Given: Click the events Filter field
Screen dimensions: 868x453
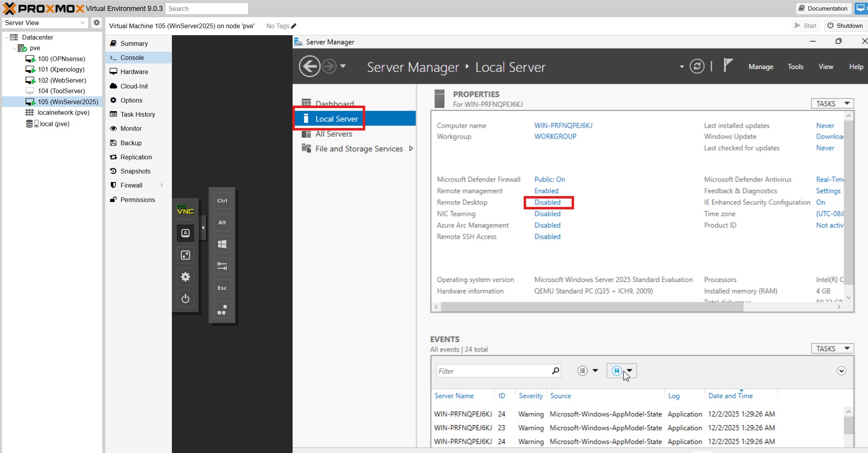Looking at the screenshot, I should pyautogui.click(x=493, y=371).
